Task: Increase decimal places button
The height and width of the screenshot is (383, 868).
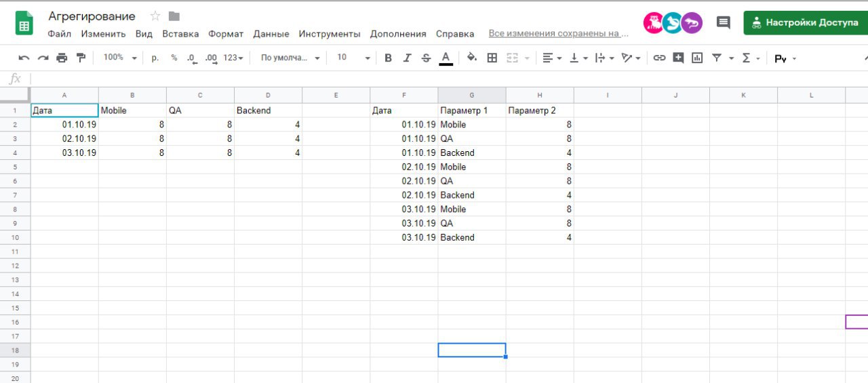Action: 211,58
